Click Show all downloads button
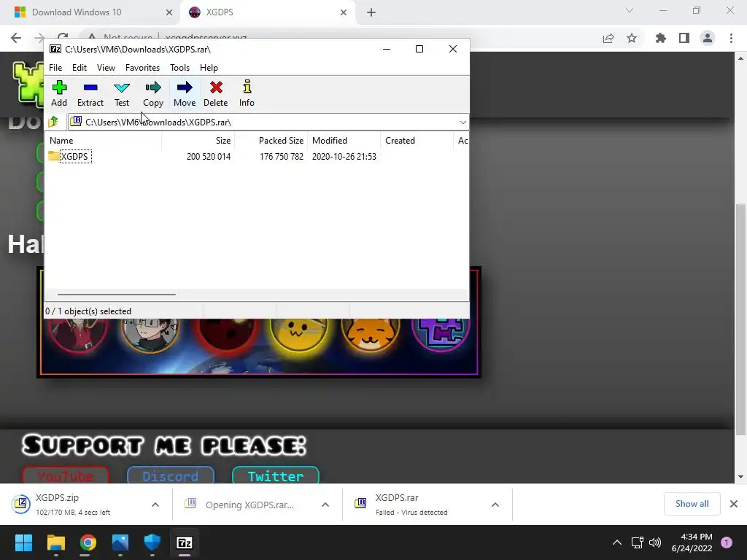Image resolution: width=747 pixels, height=560 pixels. 692,504
